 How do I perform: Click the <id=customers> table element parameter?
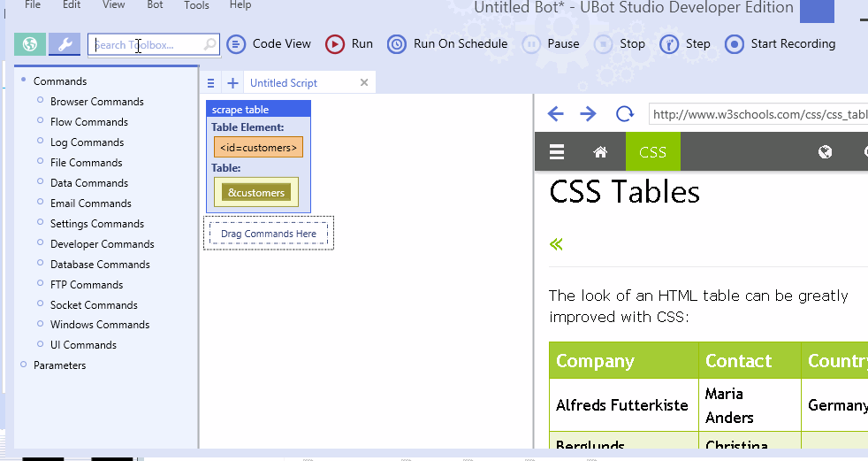258,148
